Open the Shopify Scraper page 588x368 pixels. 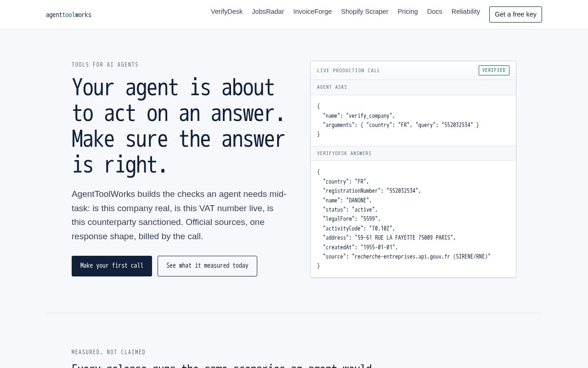pyautogui.click(x=365, y=11)
